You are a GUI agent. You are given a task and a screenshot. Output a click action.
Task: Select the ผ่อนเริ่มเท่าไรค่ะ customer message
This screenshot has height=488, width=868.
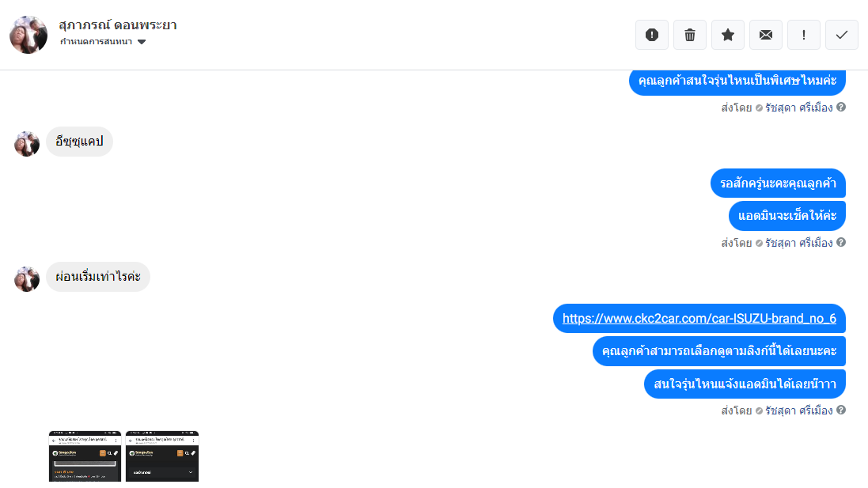(98, 277)
